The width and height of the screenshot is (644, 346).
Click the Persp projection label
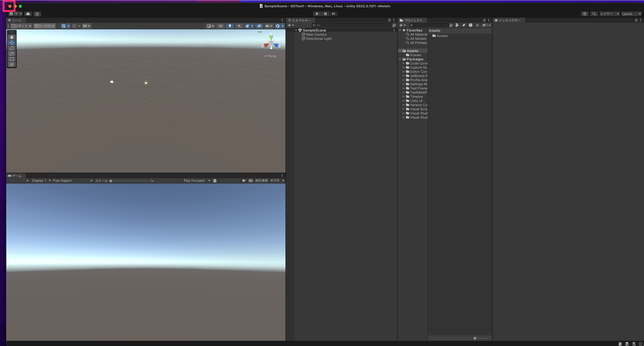coord(270,56)
